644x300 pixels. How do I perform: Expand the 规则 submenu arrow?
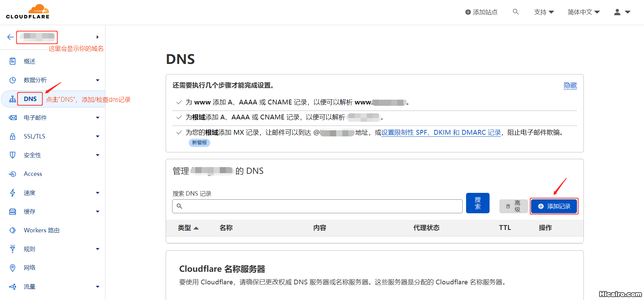[x=98, y=249]
